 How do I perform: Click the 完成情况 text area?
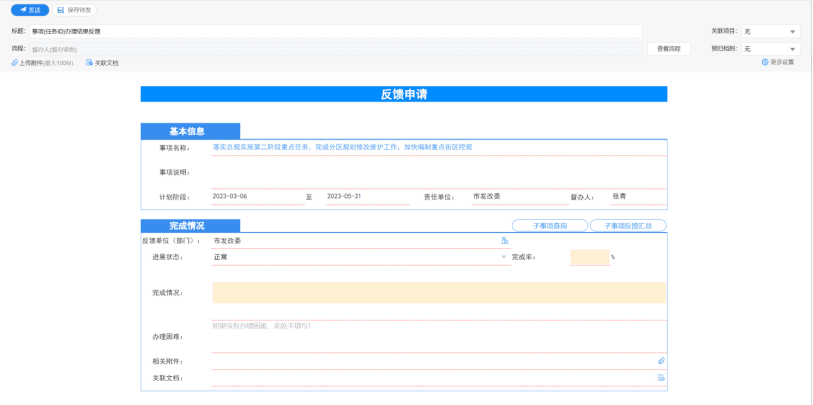439,292
